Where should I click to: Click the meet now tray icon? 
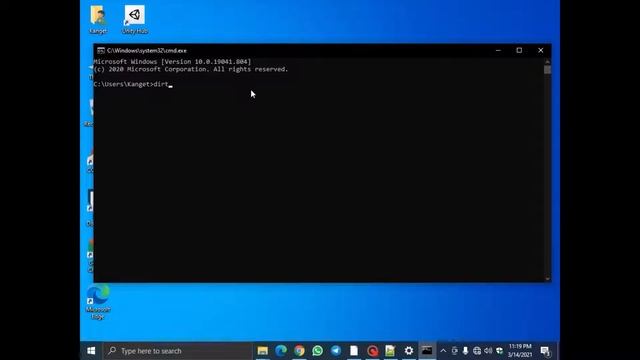(454, 351)
